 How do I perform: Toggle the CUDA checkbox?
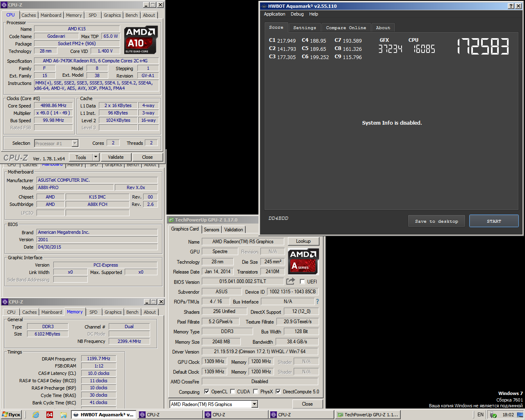(233, 392)
